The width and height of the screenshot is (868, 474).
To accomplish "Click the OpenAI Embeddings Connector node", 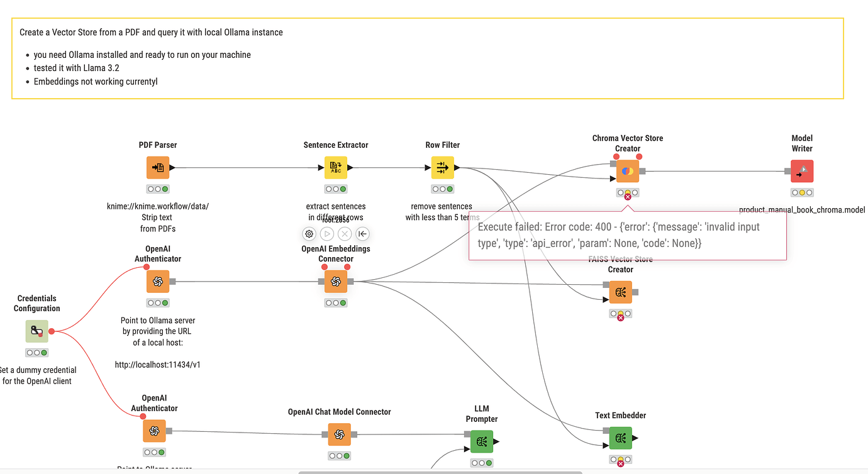I will pos(335,281).
